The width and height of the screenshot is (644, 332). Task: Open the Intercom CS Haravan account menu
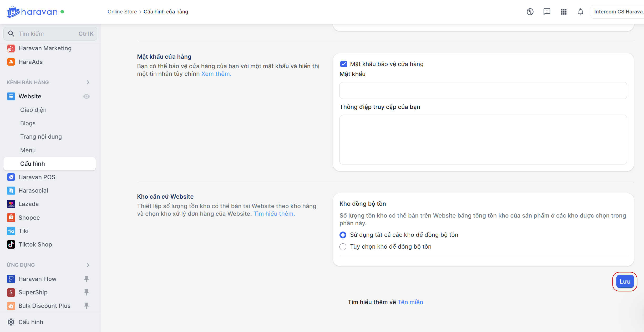click(618, 12)
